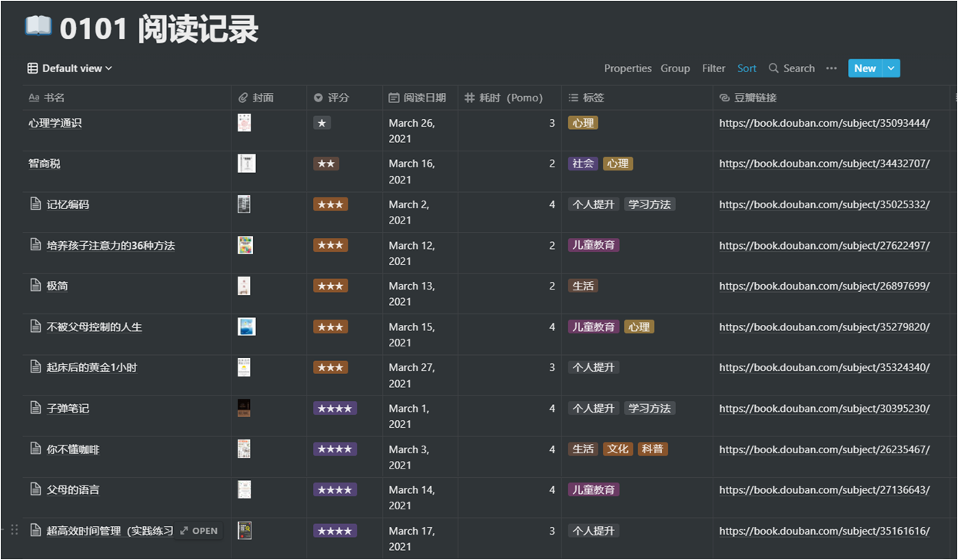Expand the New button dropdown arrow
This screenshot has width=958, height=560.
(x=891, y=68)
